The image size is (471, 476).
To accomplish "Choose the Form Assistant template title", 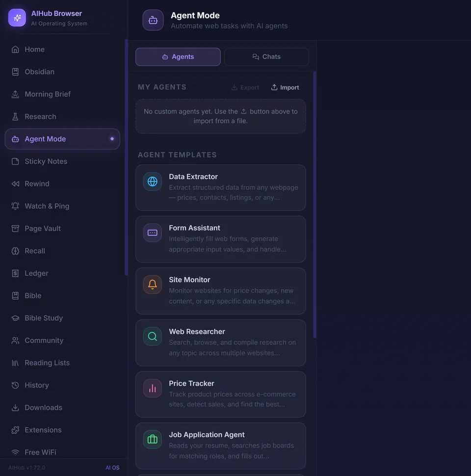I will 194,228.
